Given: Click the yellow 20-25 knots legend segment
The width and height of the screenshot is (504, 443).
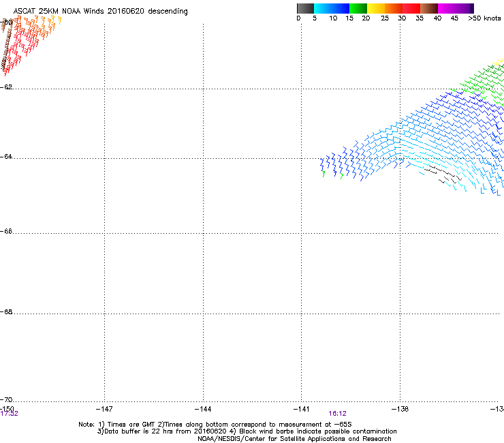Looking at the screenshot, I should click(x=376, y=8).
